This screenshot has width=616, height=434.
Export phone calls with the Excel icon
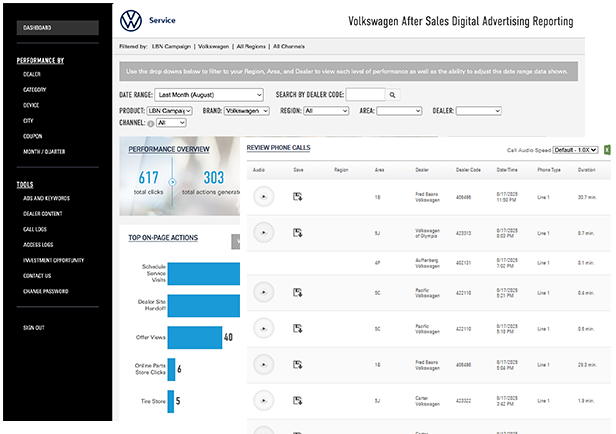tap(607, 150)
